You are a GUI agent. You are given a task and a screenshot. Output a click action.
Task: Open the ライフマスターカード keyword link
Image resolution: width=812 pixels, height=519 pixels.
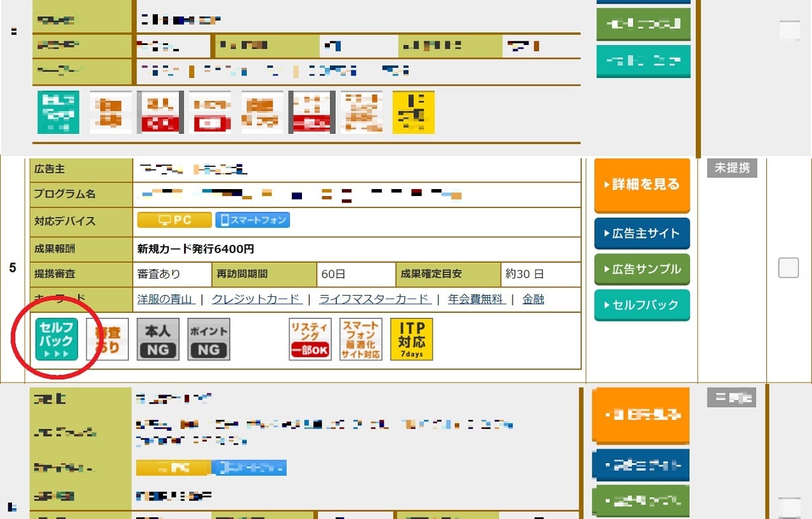point(374,299)
